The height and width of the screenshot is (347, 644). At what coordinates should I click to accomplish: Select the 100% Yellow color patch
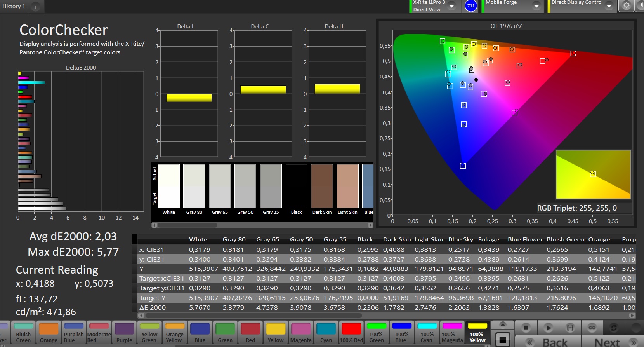(477, 333)
